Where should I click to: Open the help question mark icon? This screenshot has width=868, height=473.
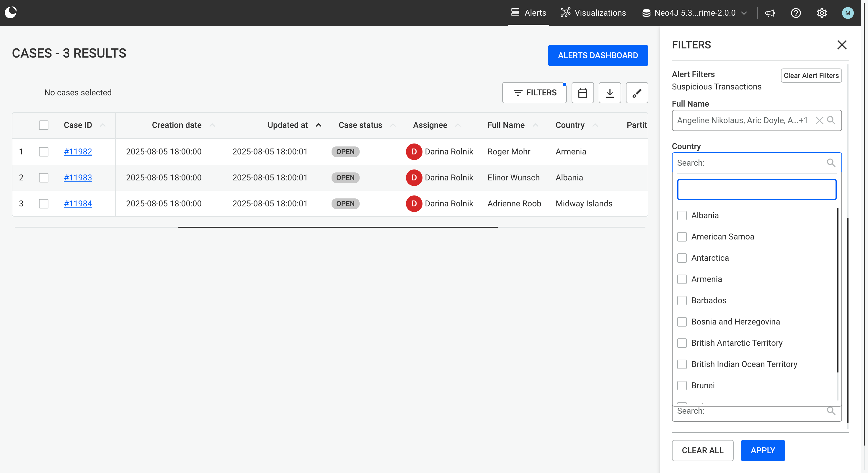pos(796,13)
